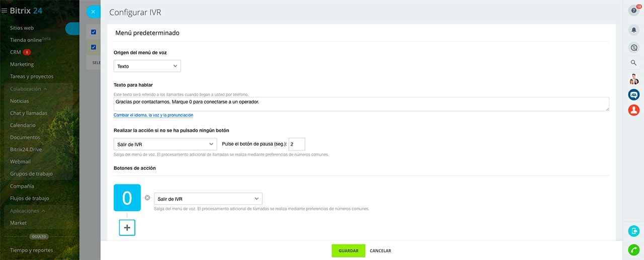Toggle the second checkbox in the list
644x260 pixels.
point(94,47)
